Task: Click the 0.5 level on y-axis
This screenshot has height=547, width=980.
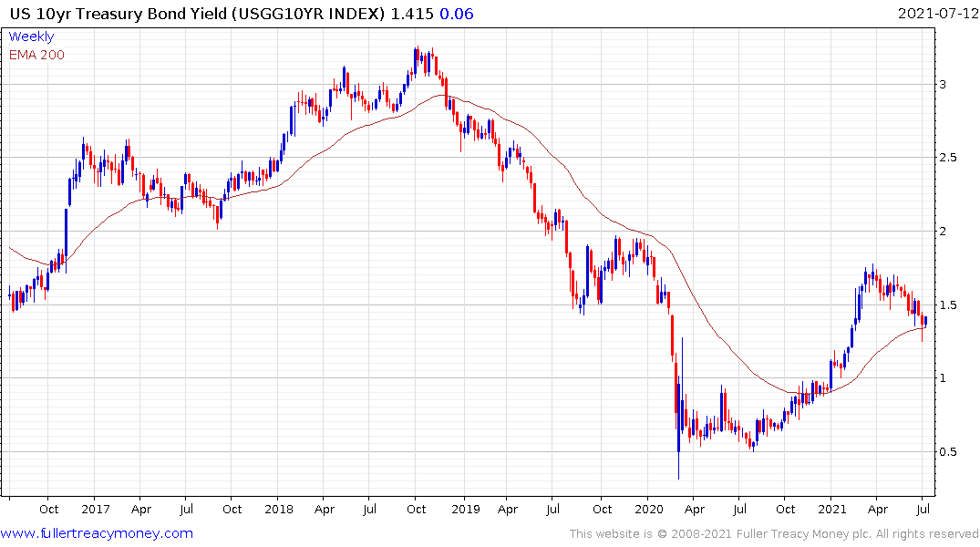Action: [x=949, y=451]
